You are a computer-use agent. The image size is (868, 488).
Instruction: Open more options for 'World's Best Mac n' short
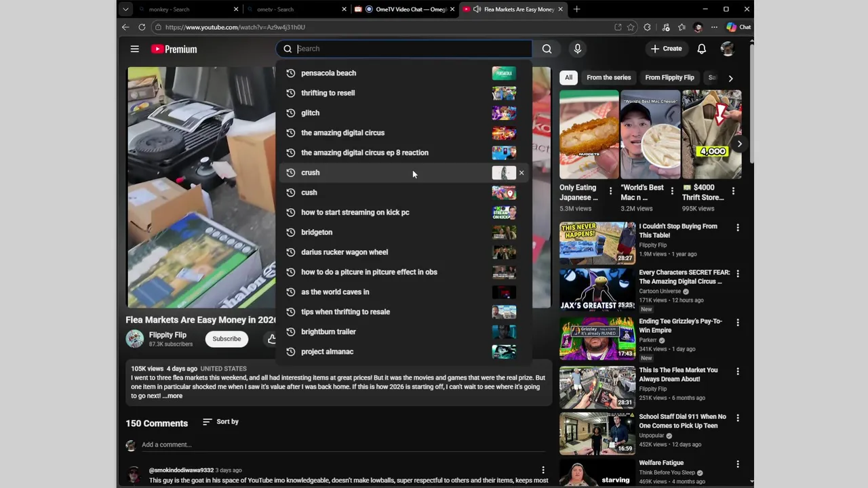click(672, 191)
